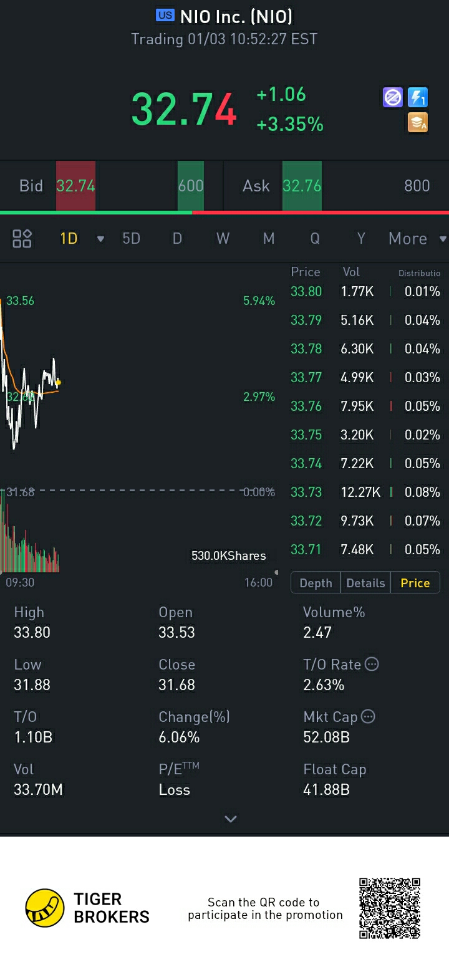
Task: Click the T/O Rate info icon
Action: (372, 664)
